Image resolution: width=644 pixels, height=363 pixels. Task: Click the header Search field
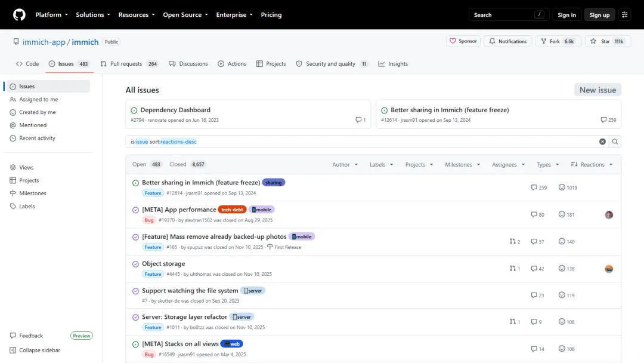tap(509, 15)
